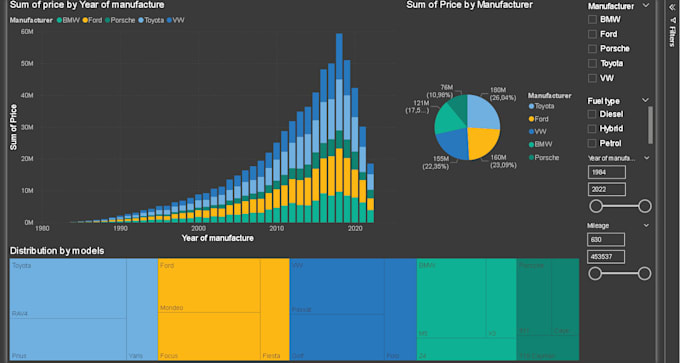Image resolution: width=680 pixels, height=363 pixels.
Task: Select Porsche in the pie chart legend
Action: [544, 157]
